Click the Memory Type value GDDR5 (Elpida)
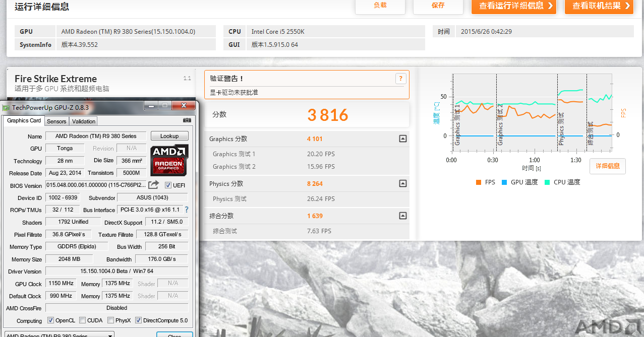 coord(77,246)
